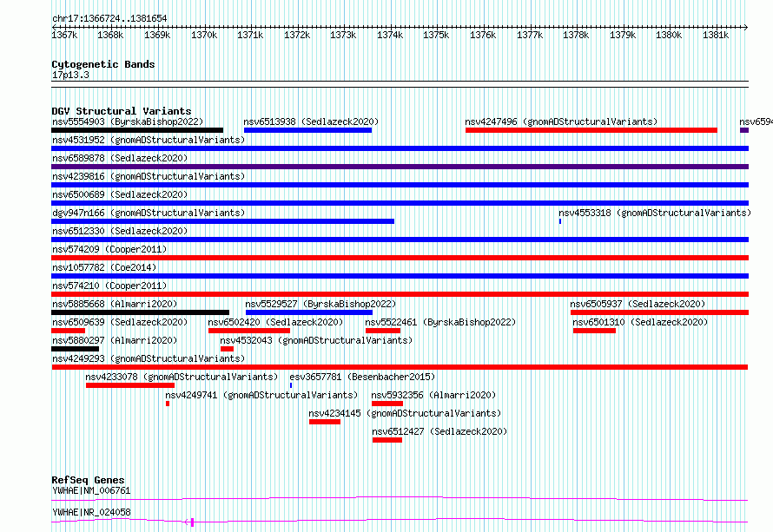This screenshot has height=532, width=773.
Task: Open the nsv4553318 gnomAD variant label
Action: pyautogui.click(x=655, y=213)
